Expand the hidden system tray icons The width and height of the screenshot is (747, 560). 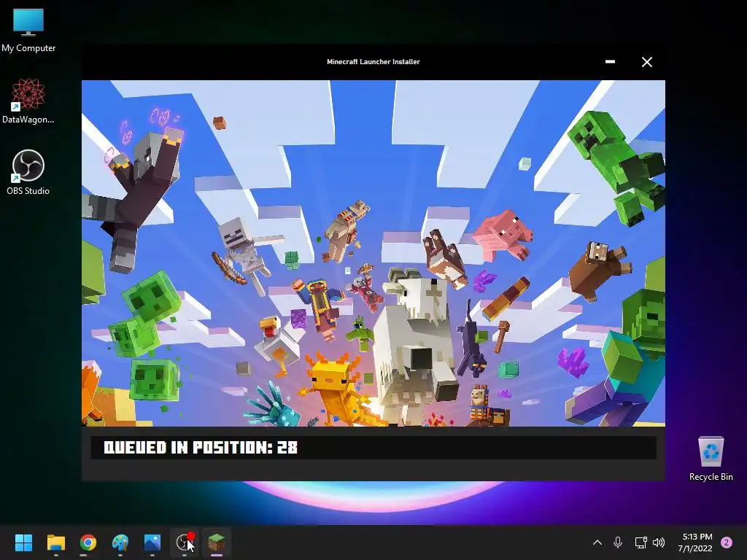[x=597, y=542]
